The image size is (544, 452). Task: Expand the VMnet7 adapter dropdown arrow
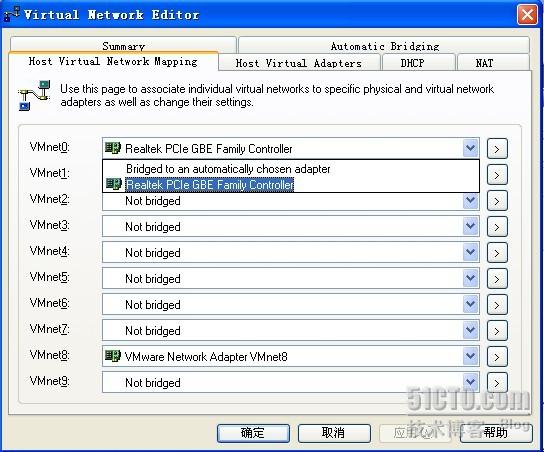[470, 331]
